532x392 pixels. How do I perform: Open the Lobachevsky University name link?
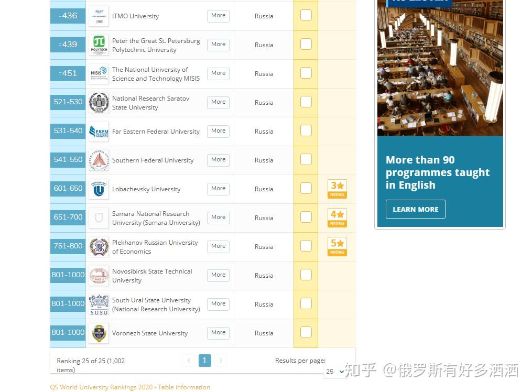click(x=146, y=189)
